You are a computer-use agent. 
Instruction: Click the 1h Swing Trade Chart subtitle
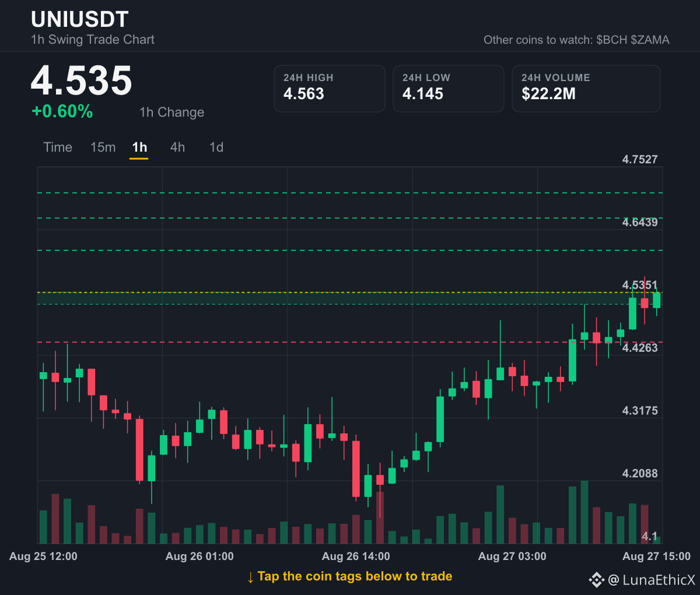coord(93,40)
